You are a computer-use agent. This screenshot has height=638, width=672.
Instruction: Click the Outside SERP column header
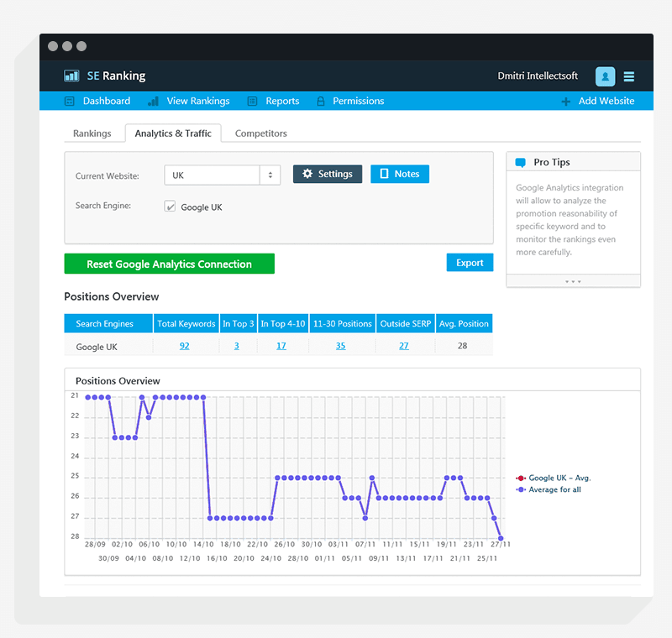click(406, 323)
